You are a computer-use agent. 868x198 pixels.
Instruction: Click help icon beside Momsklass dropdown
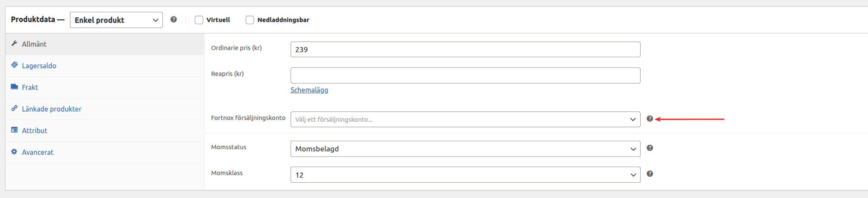coord(650,174)
